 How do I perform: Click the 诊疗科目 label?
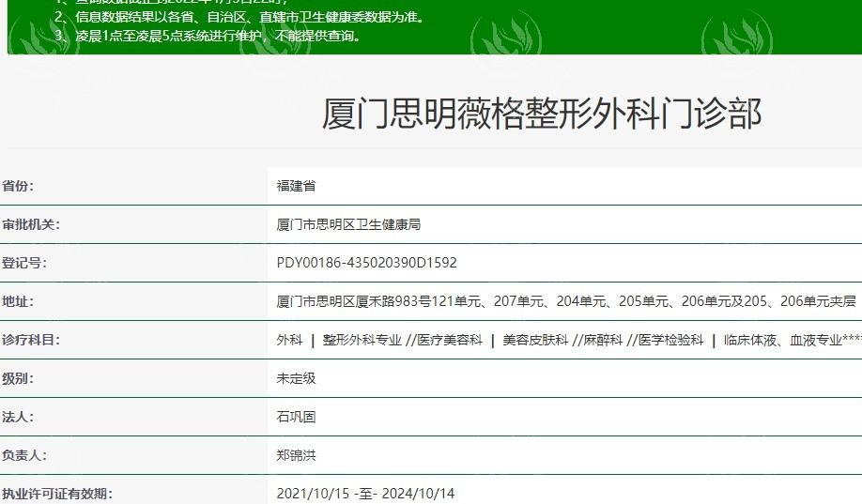click(x=31, y=340)
